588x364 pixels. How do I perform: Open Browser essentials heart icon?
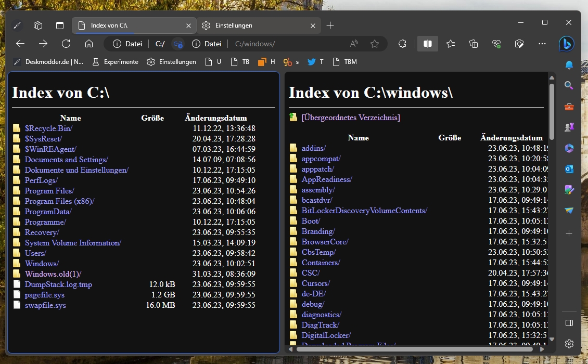496,44
